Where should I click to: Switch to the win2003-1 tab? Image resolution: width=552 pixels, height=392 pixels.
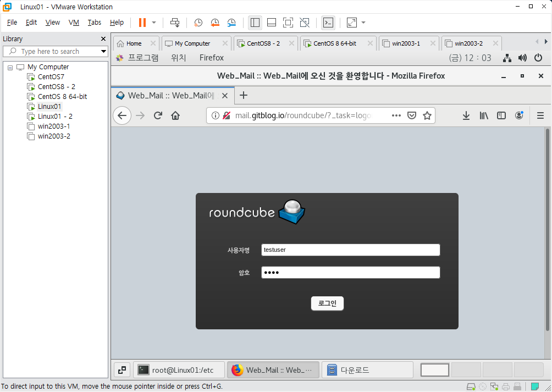406,43
